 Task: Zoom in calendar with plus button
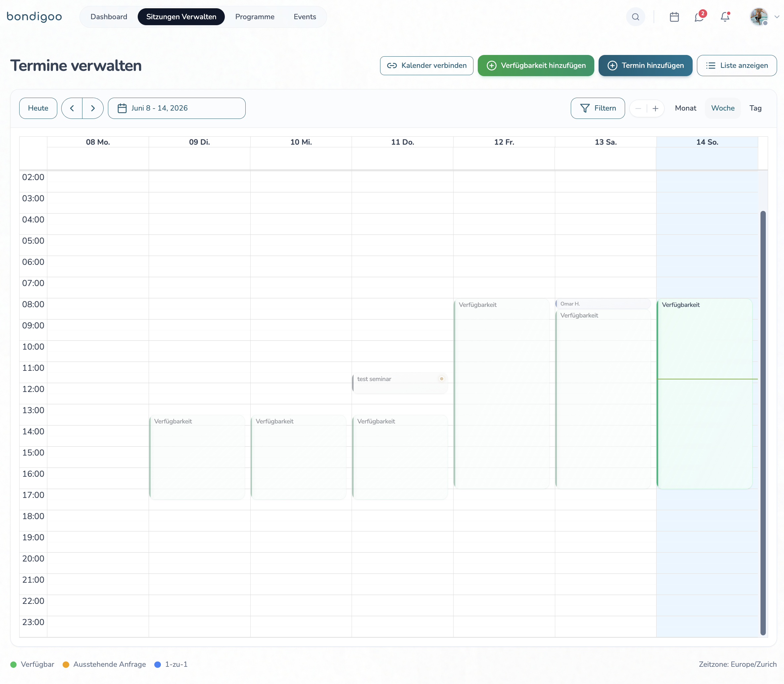click(655, 108)
